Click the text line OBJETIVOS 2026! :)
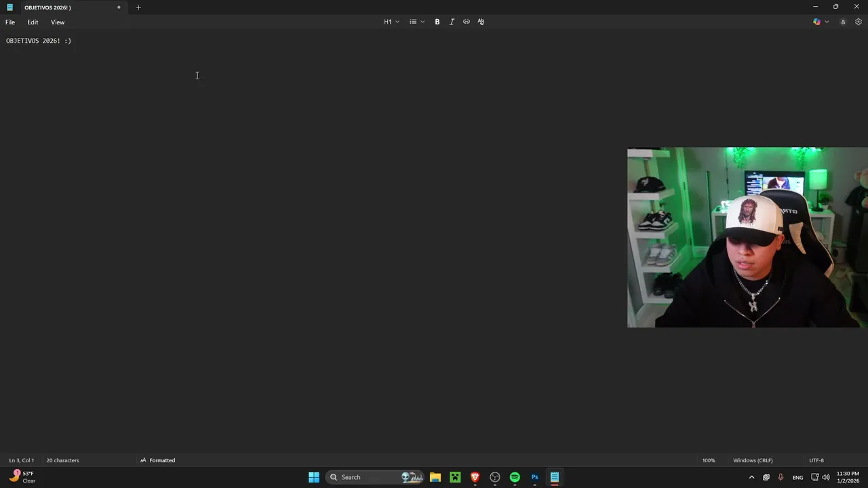The width and height of the screenshot is (868, 488). [x=39, y=41]
